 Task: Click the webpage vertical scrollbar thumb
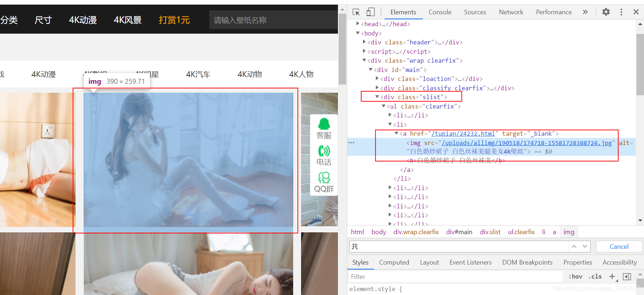pos(342,49)
